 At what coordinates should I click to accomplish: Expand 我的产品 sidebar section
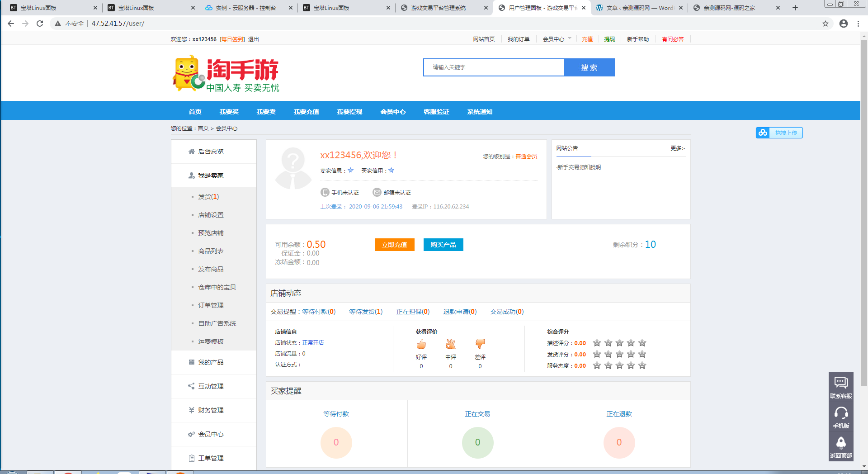pos(214,362)
